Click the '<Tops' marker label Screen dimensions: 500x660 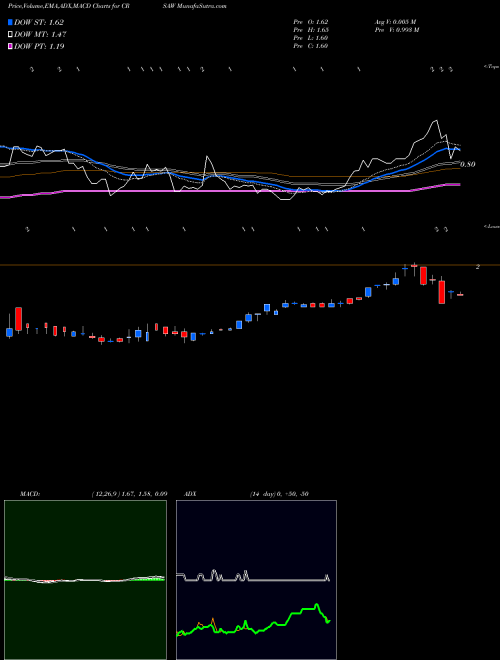[491, 67]
